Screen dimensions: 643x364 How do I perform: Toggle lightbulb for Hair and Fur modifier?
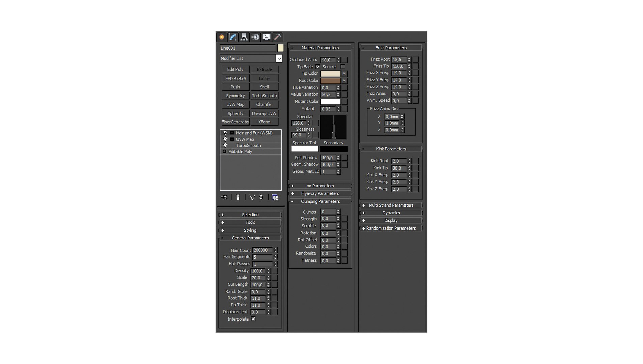[225, 133]
